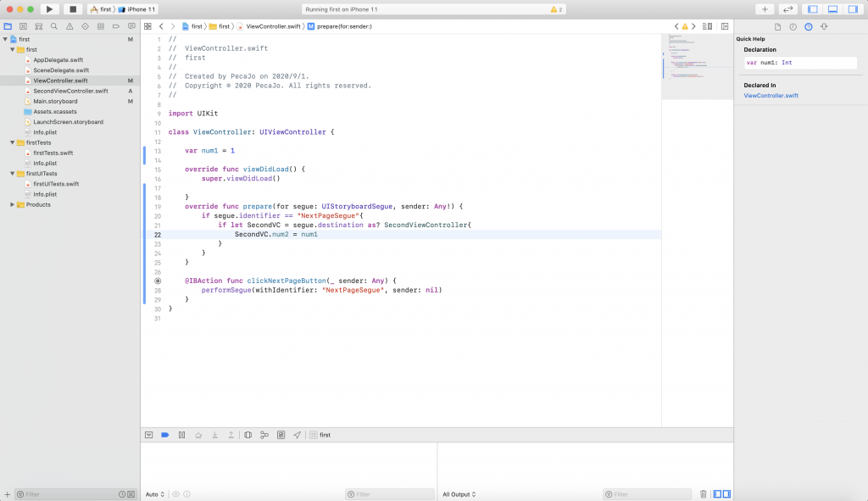Screen dimensions: 868x501
Task: Open the Attributes inspector tab icon
Action: click(824, 26)
